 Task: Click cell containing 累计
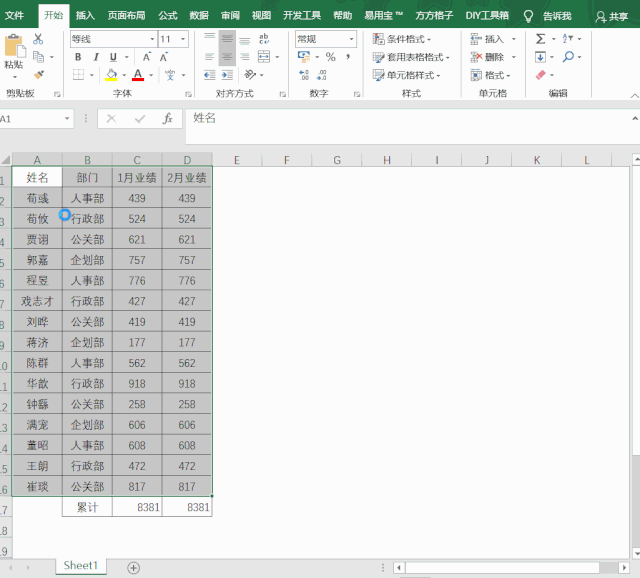pos(87,507)
